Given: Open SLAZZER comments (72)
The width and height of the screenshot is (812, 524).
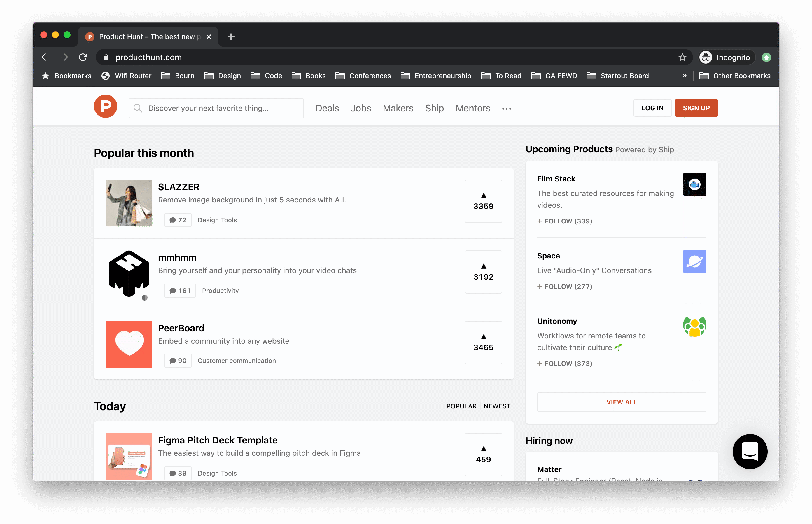Looking at the screenshot, I should pyautogui.click(x=178, y=220).
